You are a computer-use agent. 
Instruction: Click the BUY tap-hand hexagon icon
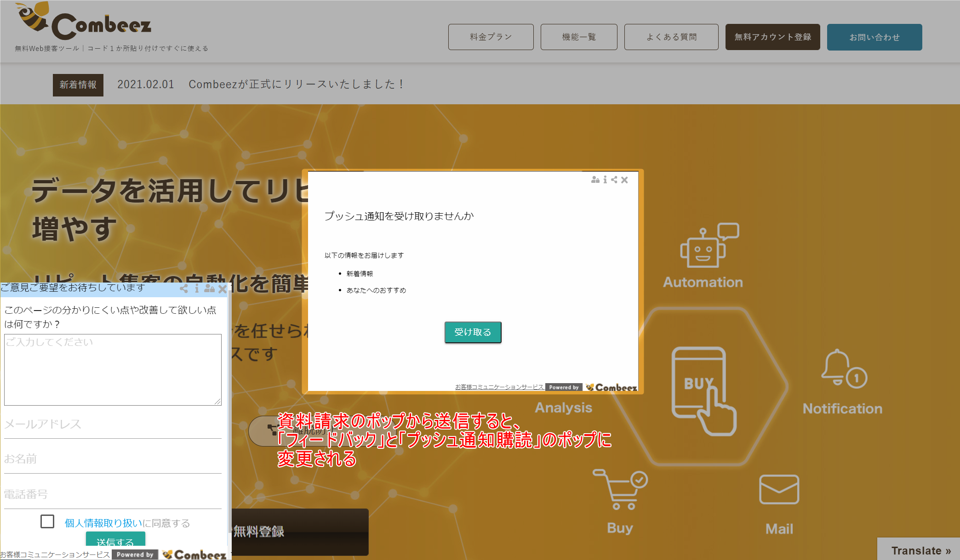tap(703, 391)
